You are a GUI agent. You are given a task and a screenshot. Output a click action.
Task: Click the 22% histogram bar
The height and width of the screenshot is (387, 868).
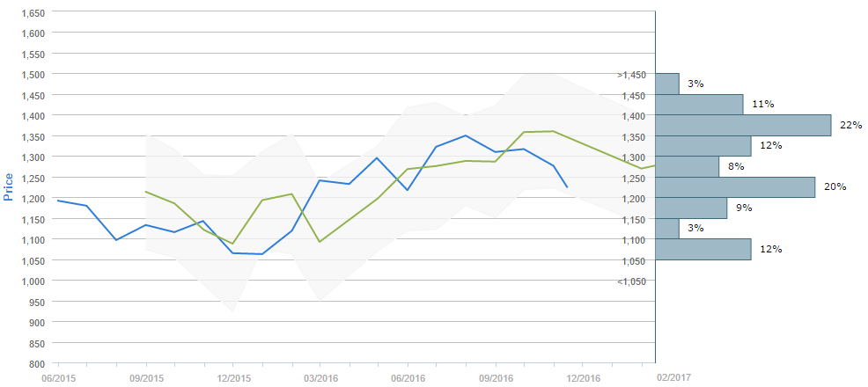(744, 126)
